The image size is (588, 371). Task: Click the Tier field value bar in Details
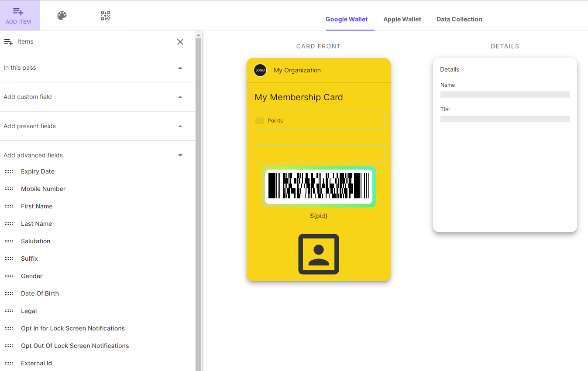point(505,119)
